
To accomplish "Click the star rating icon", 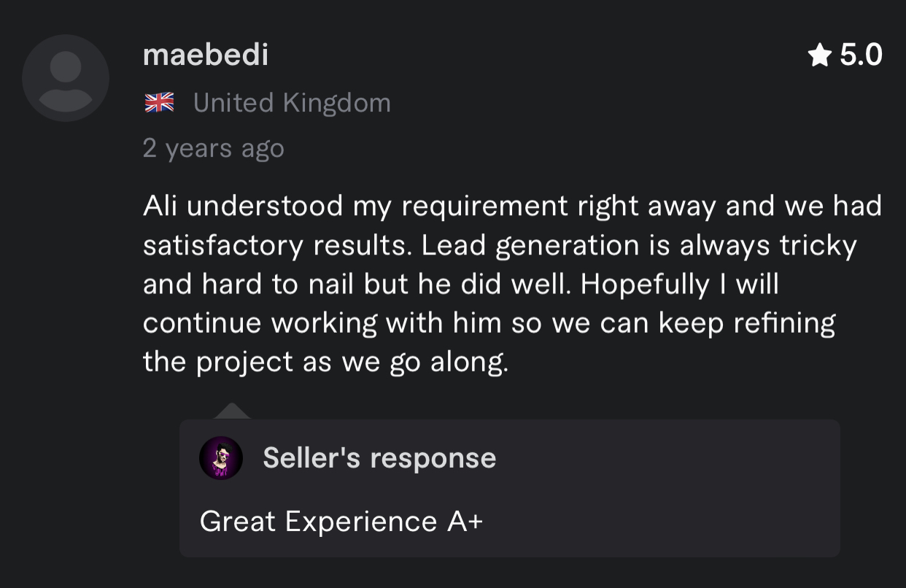I will point(820,55).
